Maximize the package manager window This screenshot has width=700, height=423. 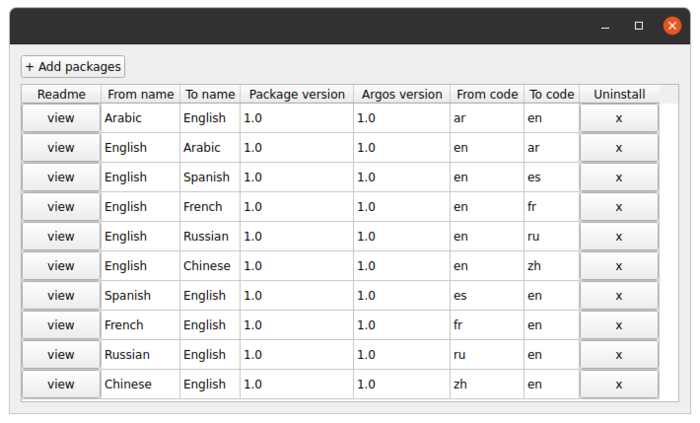639,26
